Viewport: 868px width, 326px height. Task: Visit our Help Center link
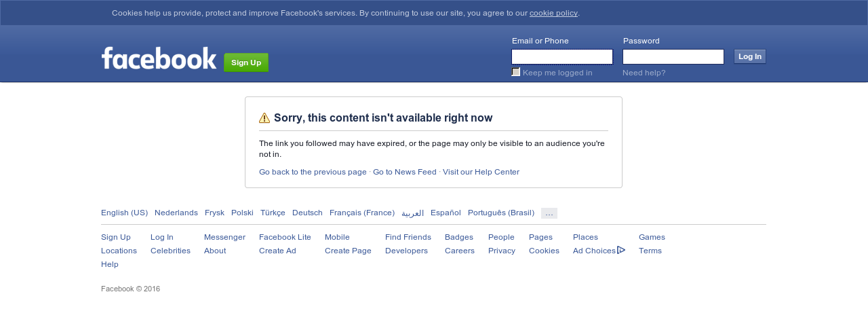(x=481, y=172)
